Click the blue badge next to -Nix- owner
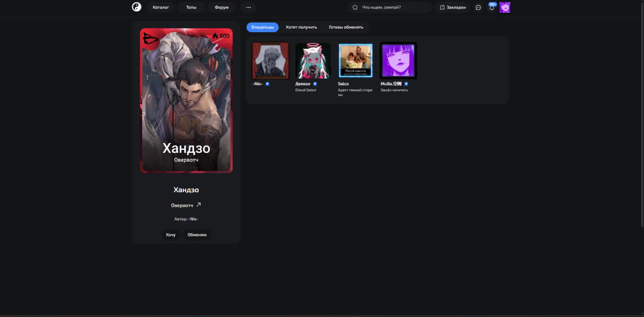This screenshot has width=644, height=317. [267, 84]
